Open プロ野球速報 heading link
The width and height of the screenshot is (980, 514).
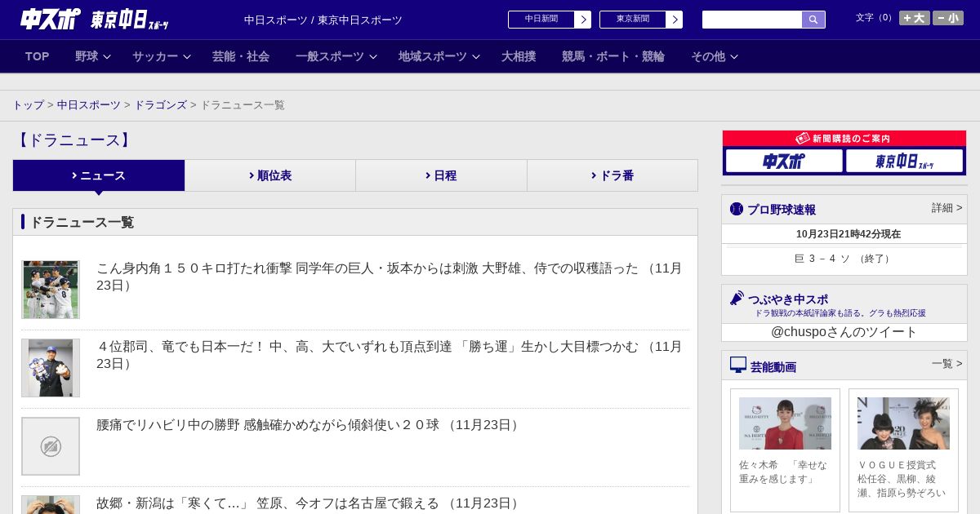[782, 210]
